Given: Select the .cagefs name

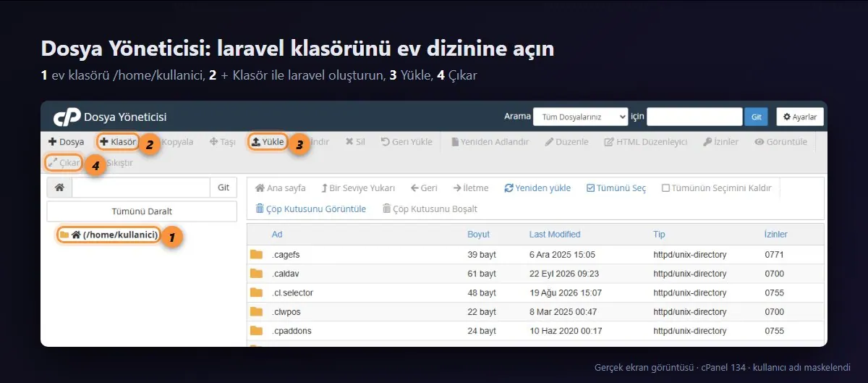Looking at the screenshot, I should 286,255.
